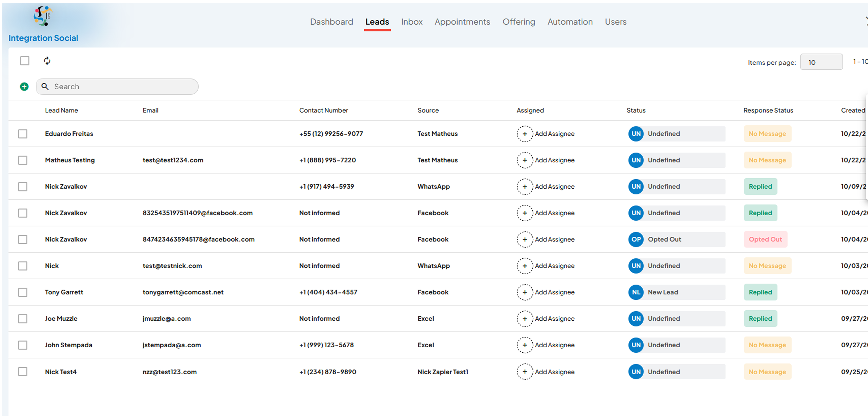Check the box for Matheus Testing
Image resolution: width=868 pixels, height=416 pixels.
pyautogui.click(x=23, y=160)
